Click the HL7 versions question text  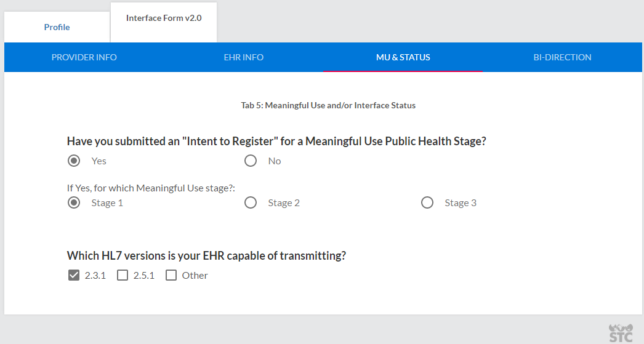click(x=206, y=255)
